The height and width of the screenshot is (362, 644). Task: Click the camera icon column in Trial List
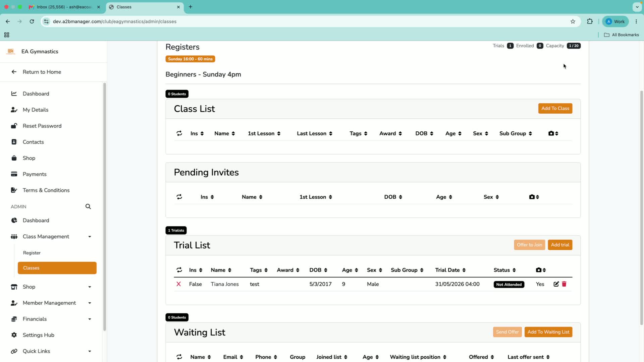(x=541, y=270)
